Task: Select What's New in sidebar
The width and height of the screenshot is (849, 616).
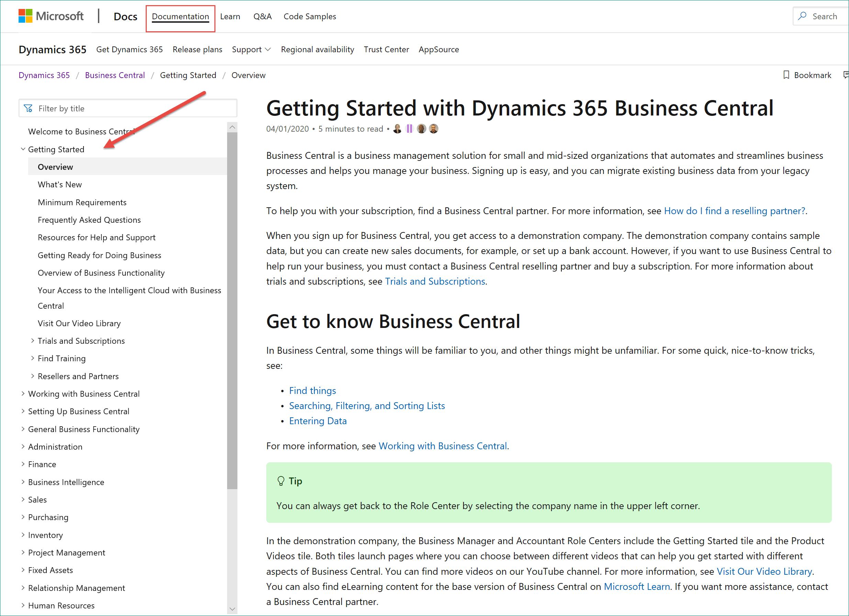Action: (x=60, y=184)
